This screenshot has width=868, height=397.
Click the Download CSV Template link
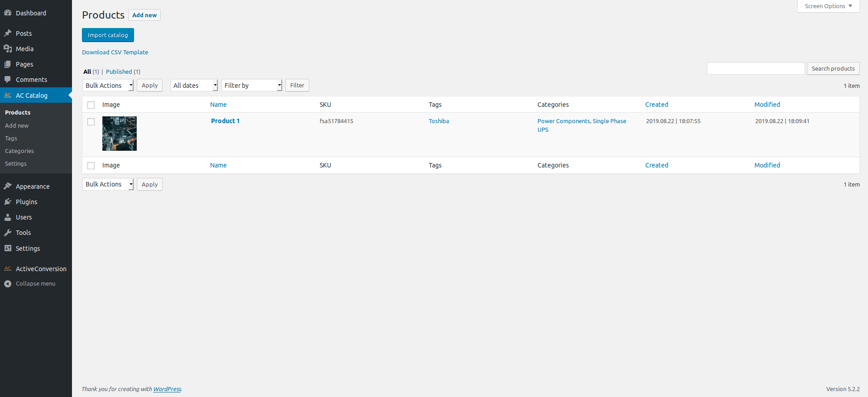[x=115, y=52]
